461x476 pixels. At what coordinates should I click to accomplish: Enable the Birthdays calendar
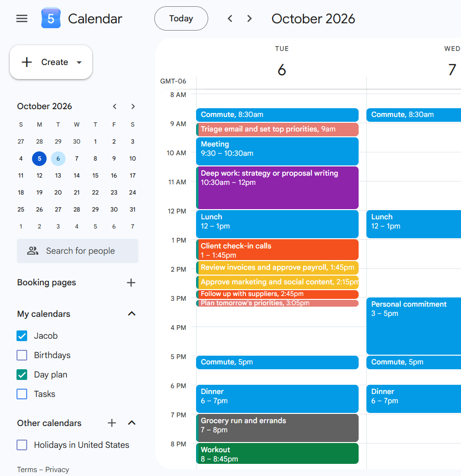[22, 355]
